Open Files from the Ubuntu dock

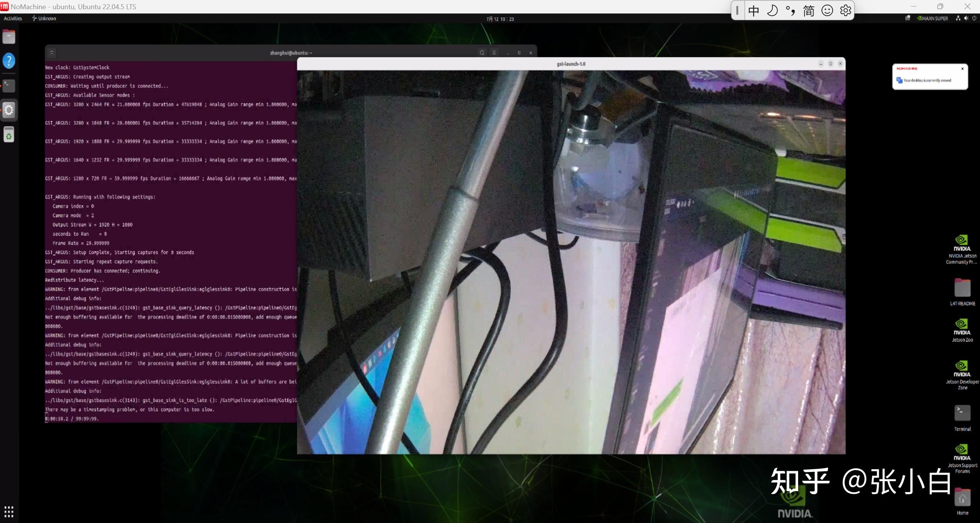[9, 36]
